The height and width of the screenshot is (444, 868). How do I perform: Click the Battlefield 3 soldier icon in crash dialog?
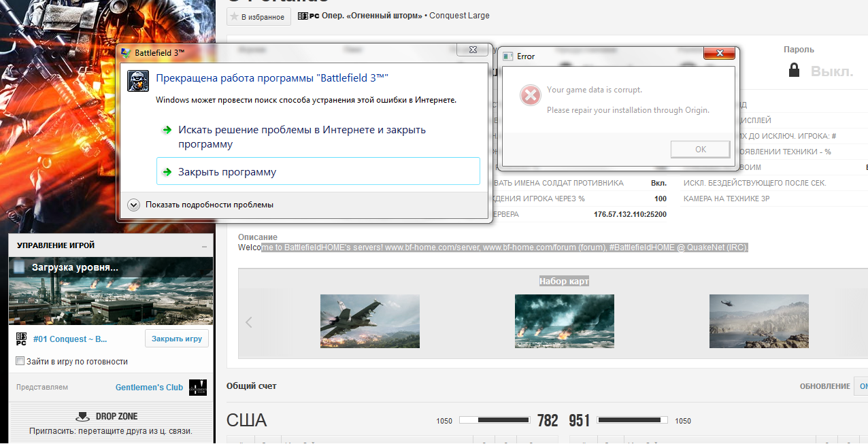(138, 81)
